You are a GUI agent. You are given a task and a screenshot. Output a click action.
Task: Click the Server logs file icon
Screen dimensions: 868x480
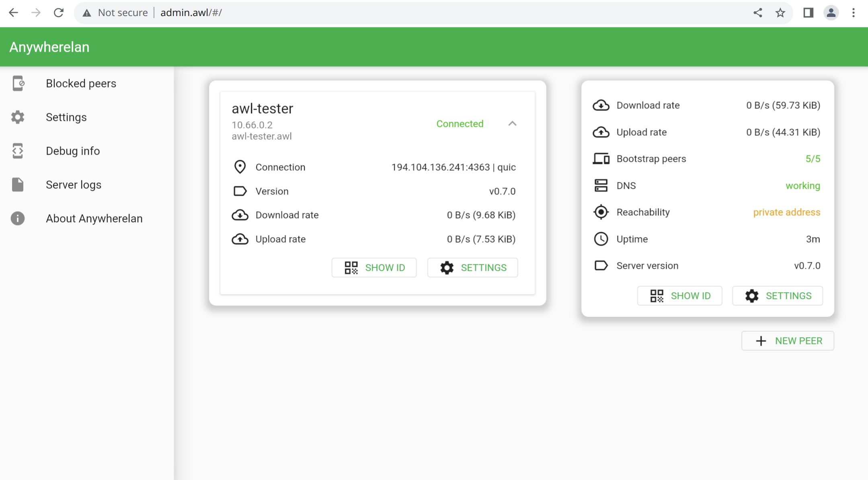tap(18, 185)
